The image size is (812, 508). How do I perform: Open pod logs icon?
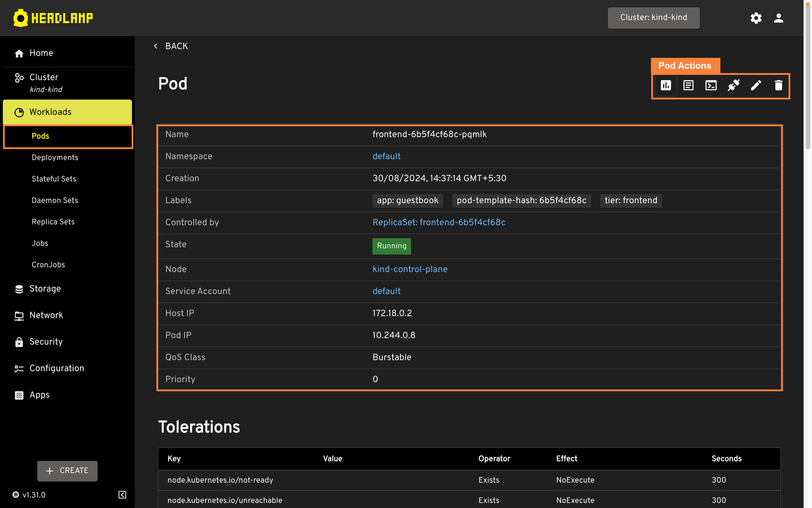[x=689, y=85]
